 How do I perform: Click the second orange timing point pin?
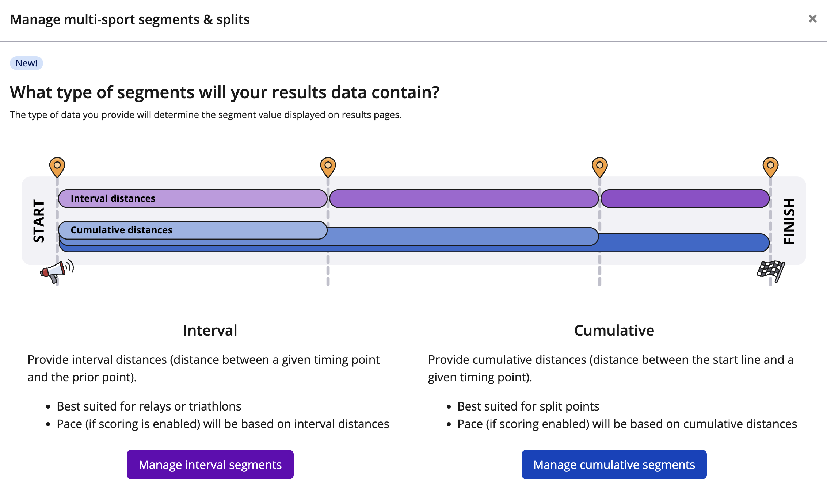tap(328, 167)
